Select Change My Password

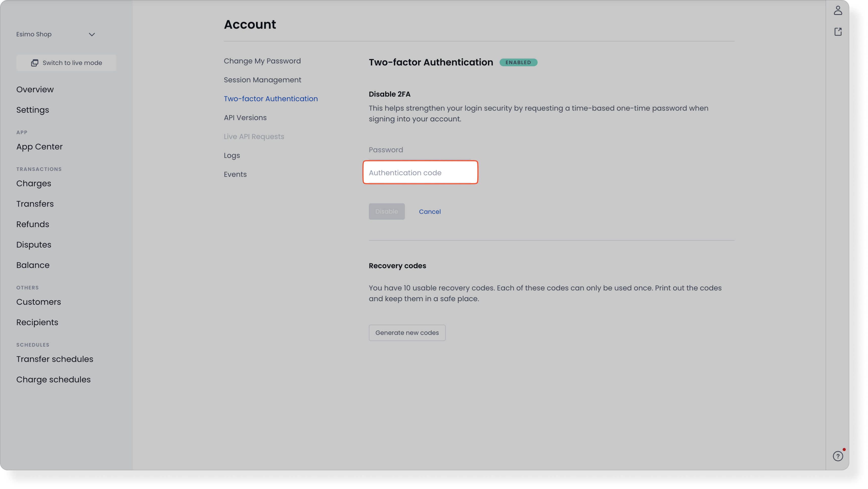pyautogui.click(x=262, y=61)
